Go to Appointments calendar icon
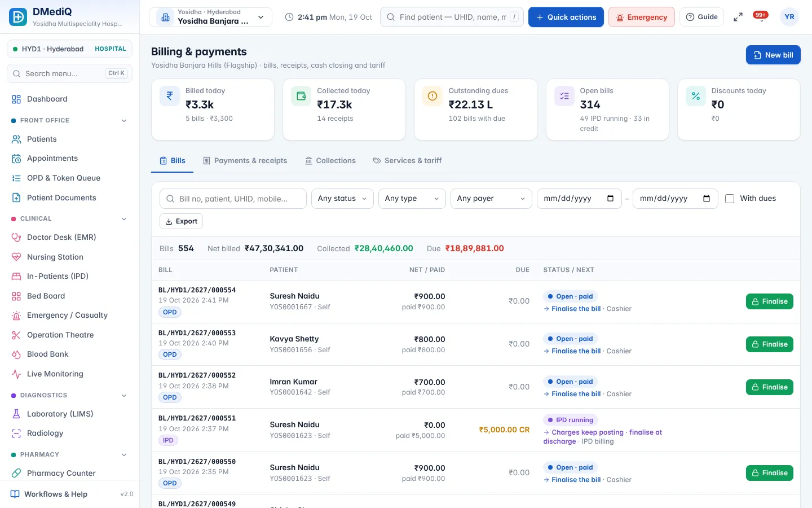 (x=16, y=159)
